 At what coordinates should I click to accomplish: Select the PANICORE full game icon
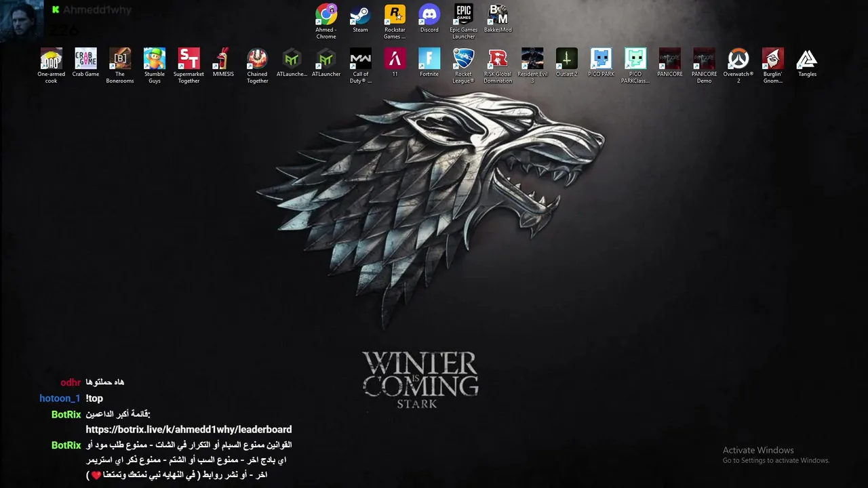click(x=669, y=62)
